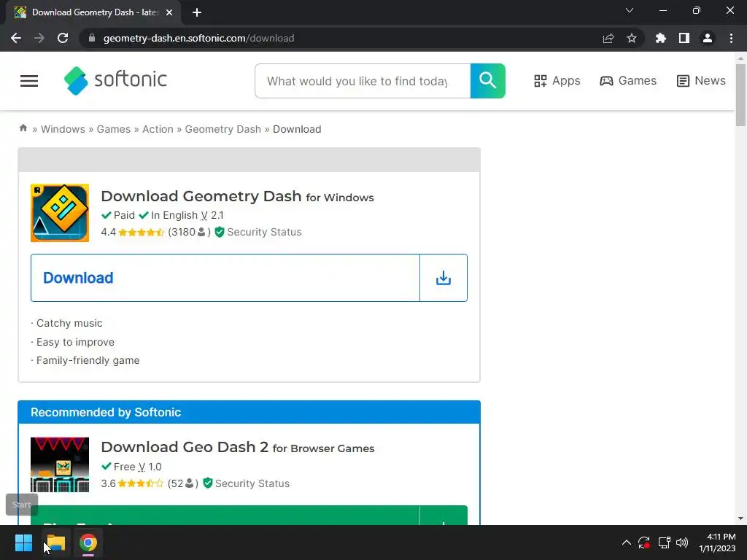Screen dimensions: 747x560
Task: Open the Apps section
Action: pyautogui.click(x=557, y=80)
